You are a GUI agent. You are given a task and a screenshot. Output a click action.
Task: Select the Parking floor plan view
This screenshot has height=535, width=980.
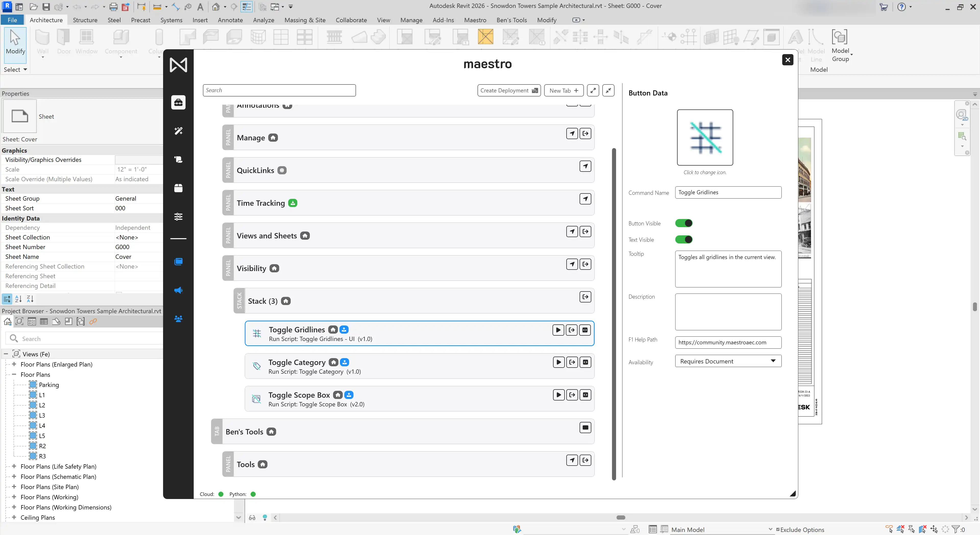49,385
